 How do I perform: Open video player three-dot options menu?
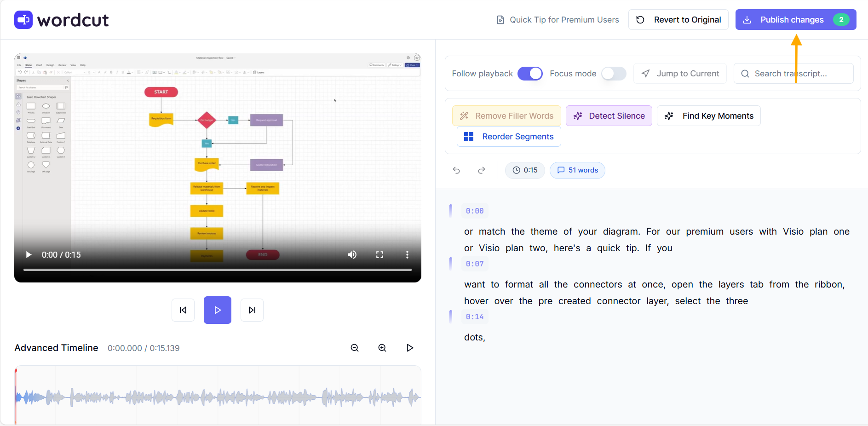[x=407, y=255]
